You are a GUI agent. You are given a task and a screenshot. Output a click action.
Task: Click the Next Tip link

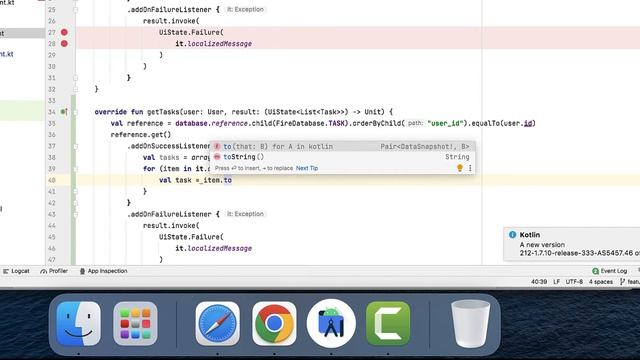[x=307, y=168]
